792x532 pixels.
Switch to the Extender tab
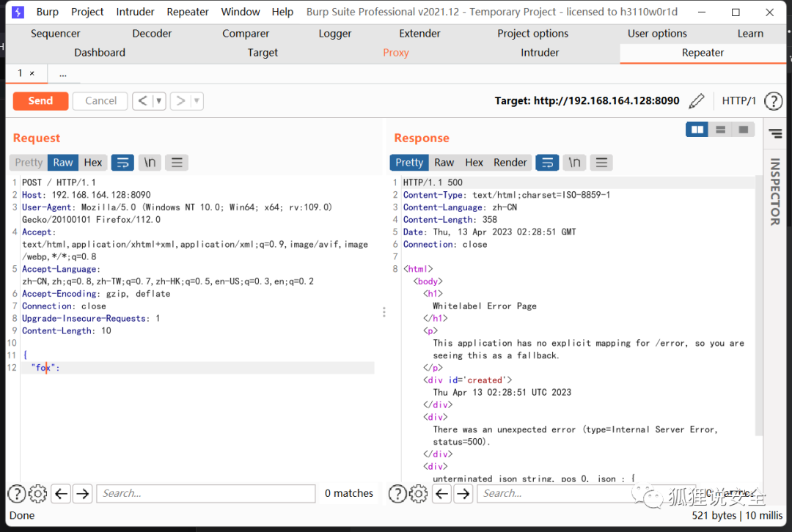pyautogui.click(x=419, y=33)
